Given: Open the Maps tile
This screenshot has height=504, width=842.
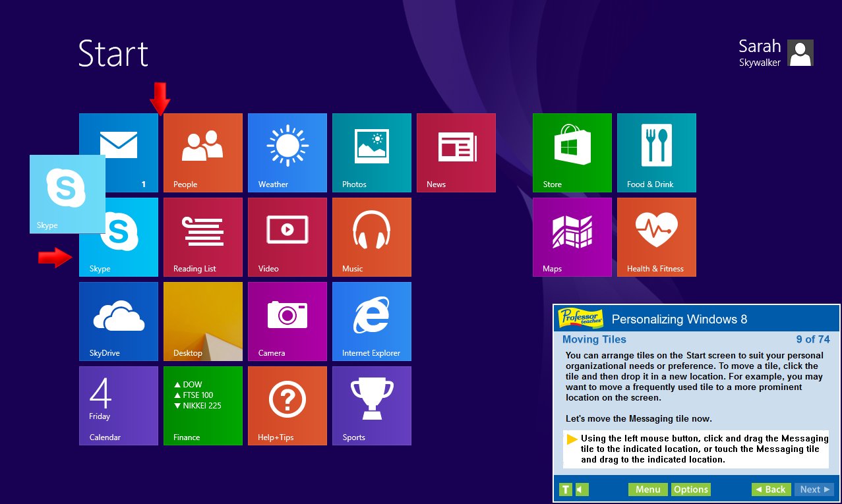Looking at the screenshot, I should pos(572,237).
